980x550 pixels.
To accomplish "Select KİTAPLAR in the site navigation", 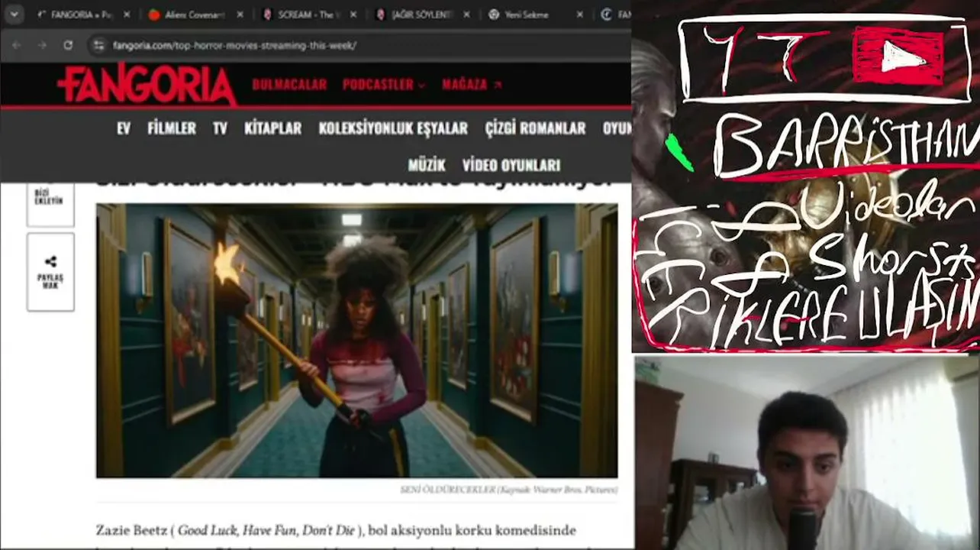I will pos(273,128).
